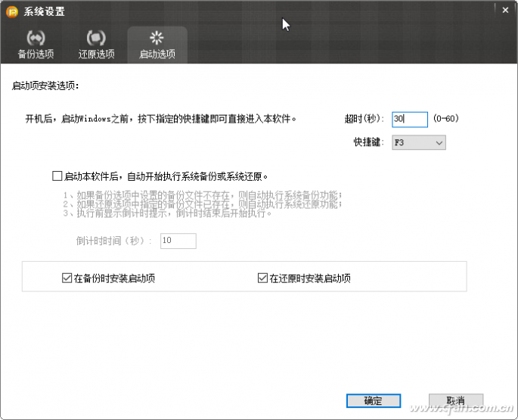Image resolution: width=518 pixels, height=420 pixels.
Task: Click the 启动项安装选项 heading text
Action: pyautogui.click(x=45, y=86)
